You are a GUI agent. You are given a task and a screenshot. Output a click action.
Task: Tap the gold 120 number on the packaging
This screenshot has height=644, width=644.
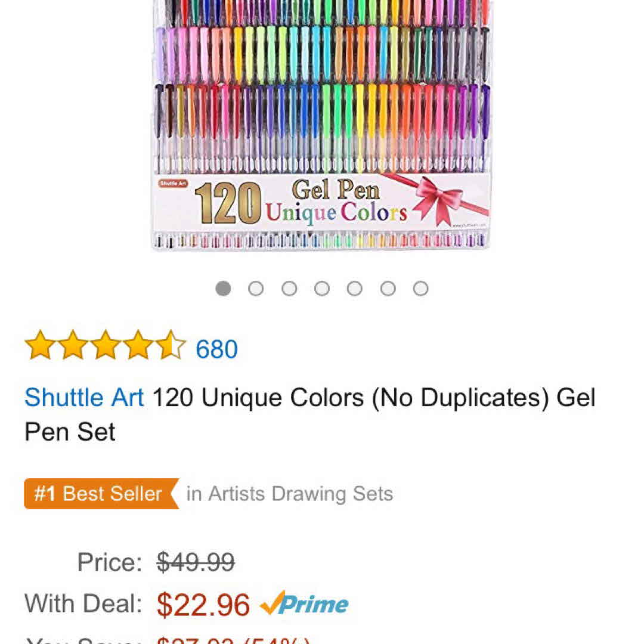pyautogui.click(x=227, y=204)
